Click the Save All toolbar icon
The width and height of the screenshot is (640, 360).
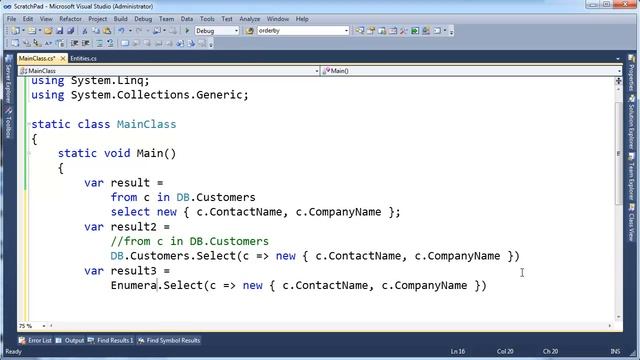71,31
